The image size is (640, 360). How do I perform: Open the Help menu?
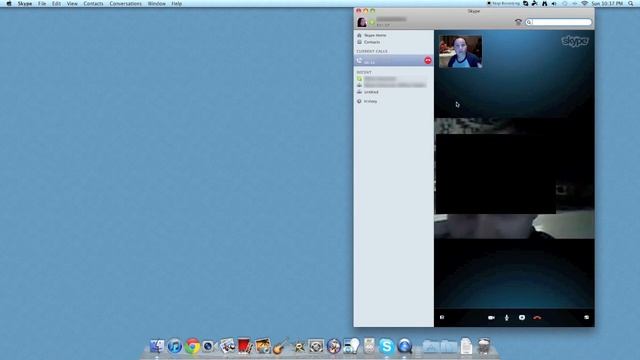tap(177, 4)
